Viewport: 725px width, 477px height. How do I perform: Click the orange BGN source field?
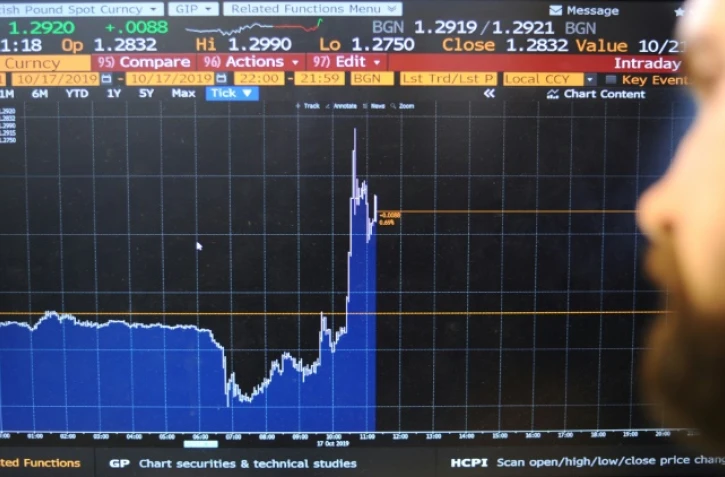click(x=372, y=79)
